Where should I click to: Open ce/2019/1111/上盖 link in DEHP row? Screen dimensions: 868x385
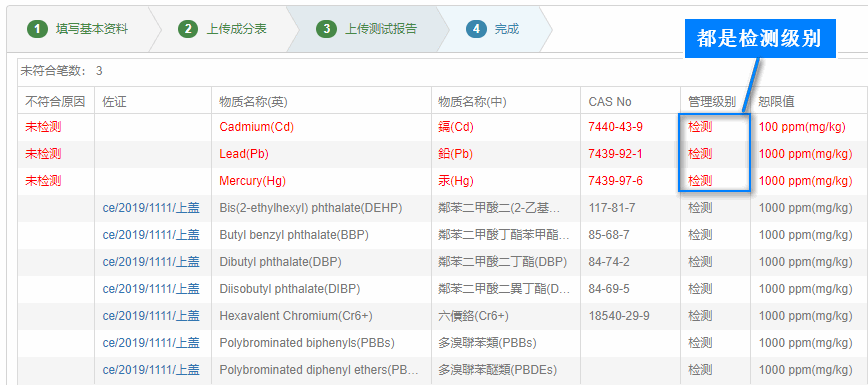(151, 208)
